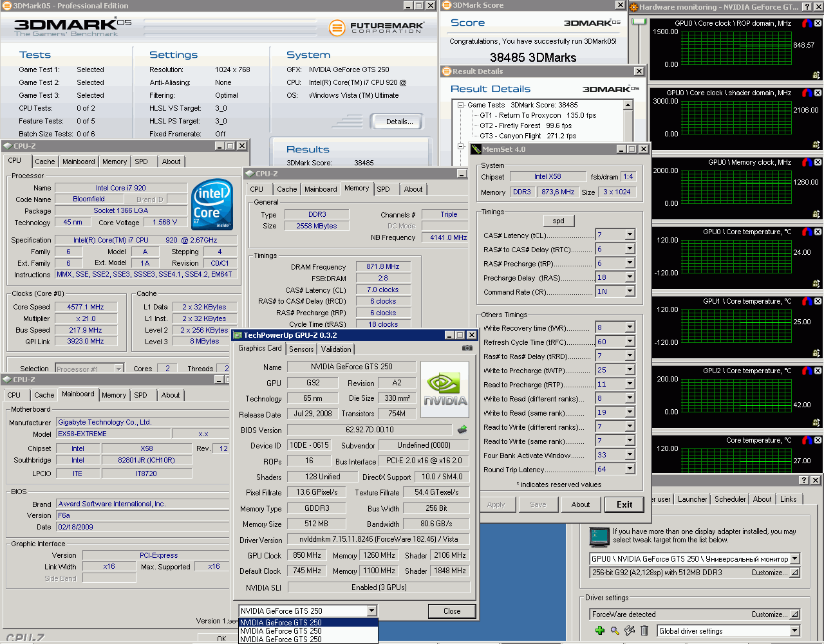Open Scheduler tab in RivaTuner
This screenshot has width=824, height=644.
point(730,499)
